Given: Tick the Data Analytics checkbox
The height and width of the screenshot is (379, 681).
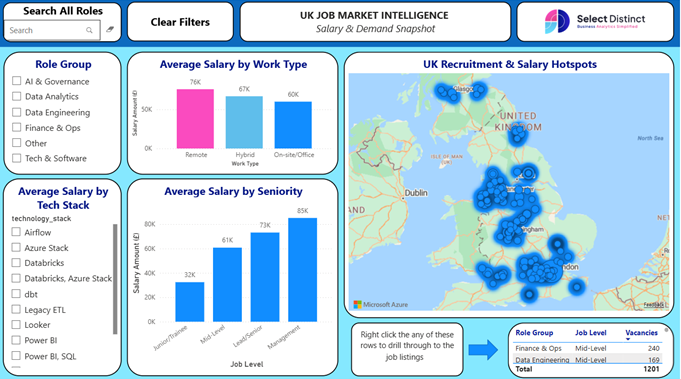Looking at the screenshot, I should [x=17, y=96].
